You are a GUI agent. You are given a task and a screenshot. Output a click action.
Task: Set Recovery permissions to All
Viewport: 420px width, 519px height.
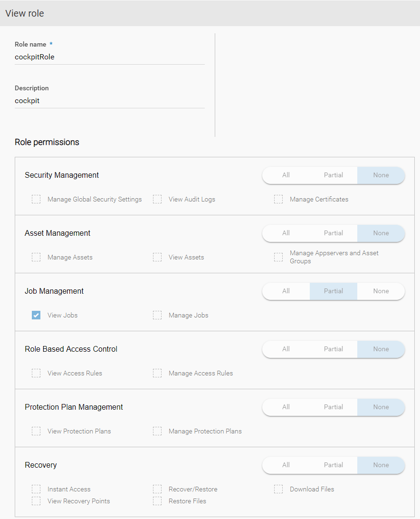click(x=286, y=465)
